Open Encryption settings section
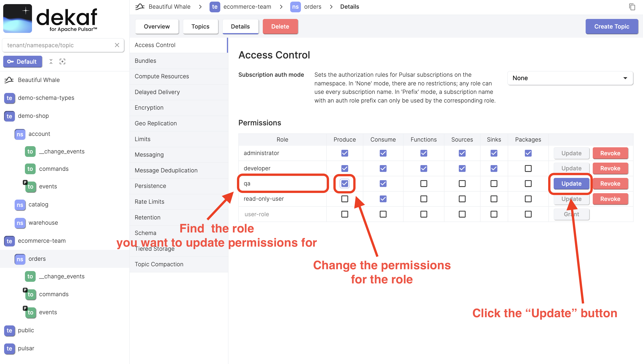The height and width of the screenshot is (364, 643). click(178, 108)
